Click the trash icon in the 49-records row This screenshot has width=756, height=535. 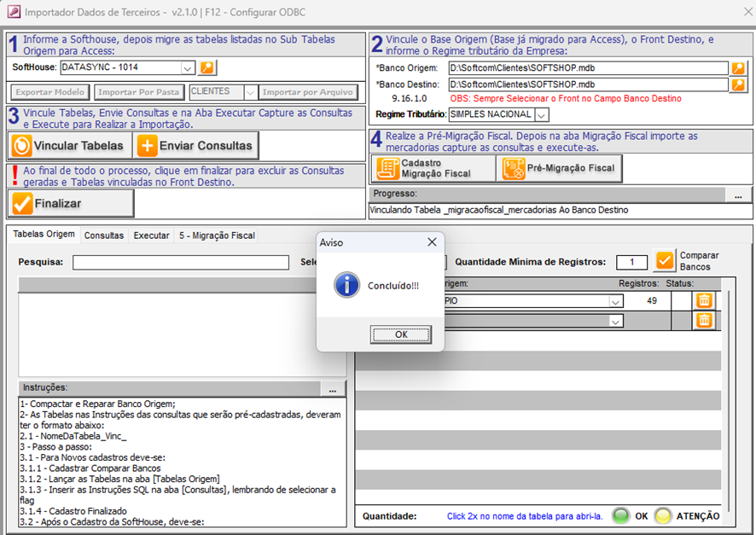(704, 300)
